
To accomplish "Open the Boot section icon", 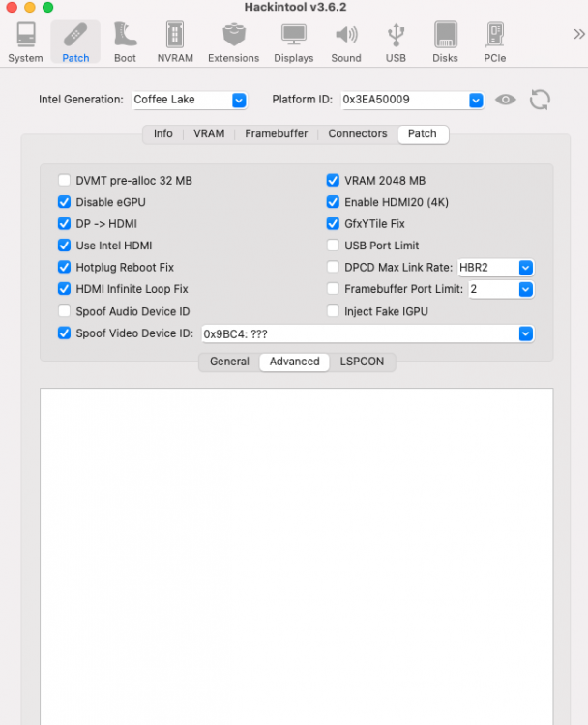I will pos(125,43).
